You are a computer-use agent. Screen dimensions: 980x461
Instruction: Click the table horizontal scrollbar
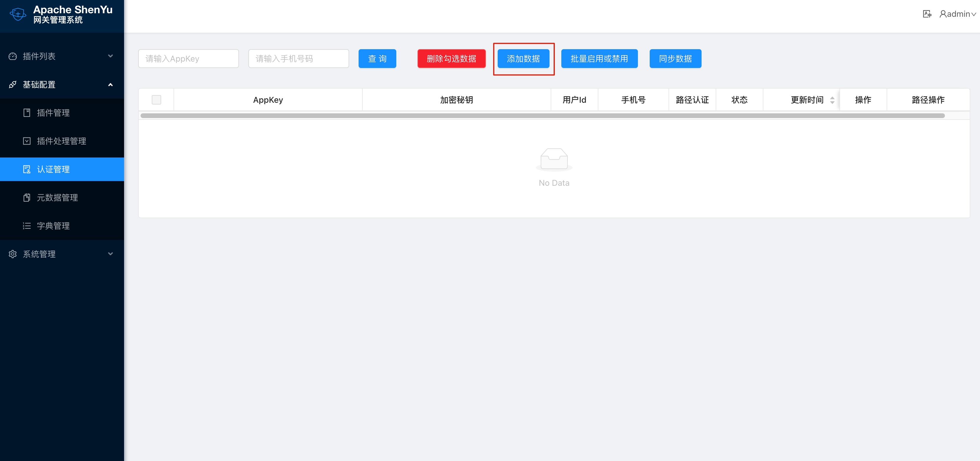click(542, 115)
